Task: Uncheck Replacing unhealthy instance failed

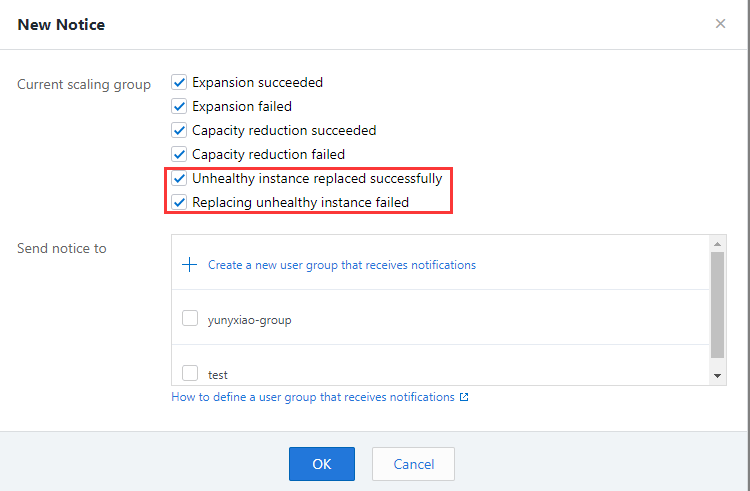Action: coord(179,202)
